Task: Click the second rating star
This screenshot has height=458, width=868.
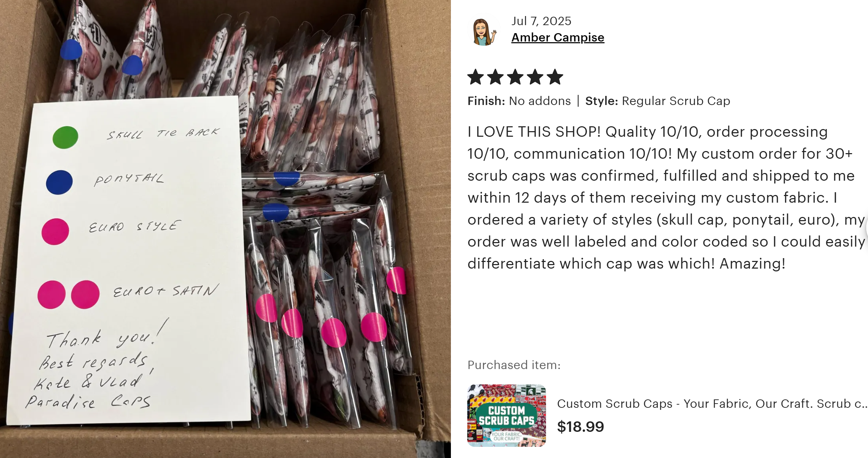Action: click(495, 77)
